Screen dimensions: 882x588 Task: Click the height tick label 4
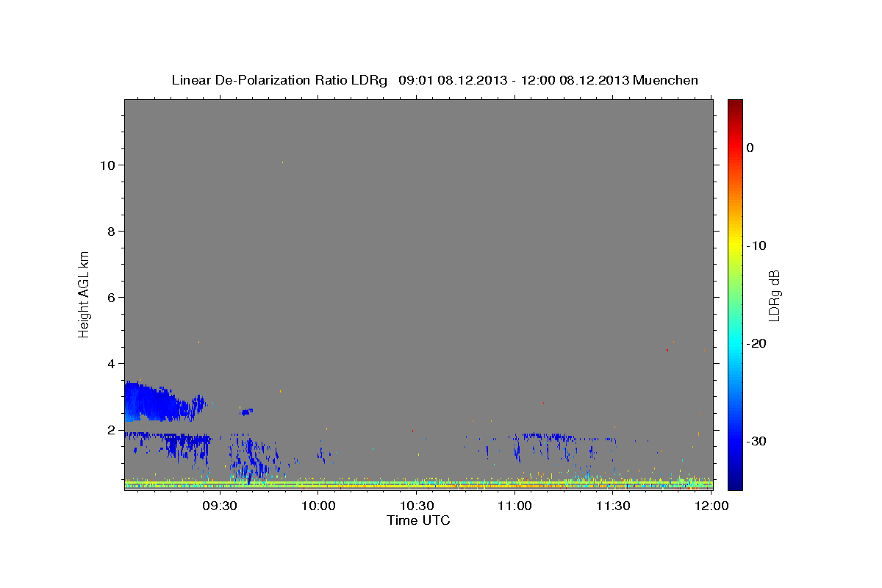[x=110, y=364]
